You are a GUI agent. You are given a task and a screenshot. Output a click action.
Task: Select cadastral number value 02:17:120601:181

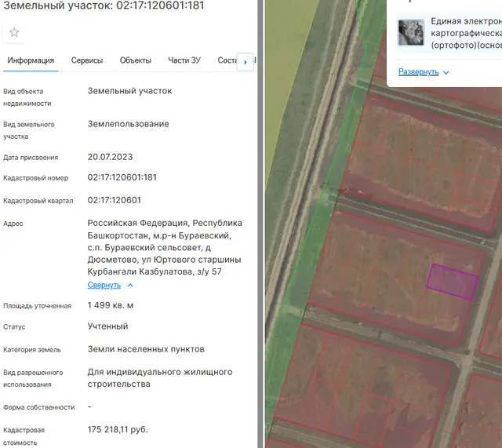[x=122, y=177]
